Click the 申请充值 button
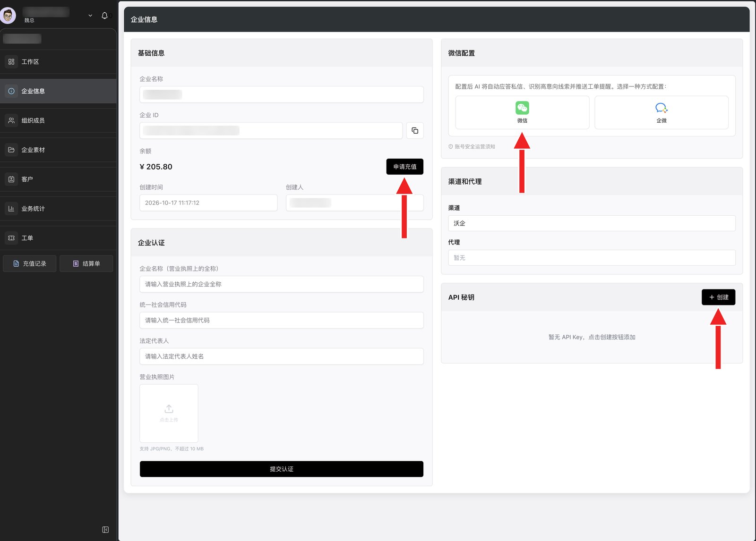Viewport: 756px width, 541px height. (405, 167)
